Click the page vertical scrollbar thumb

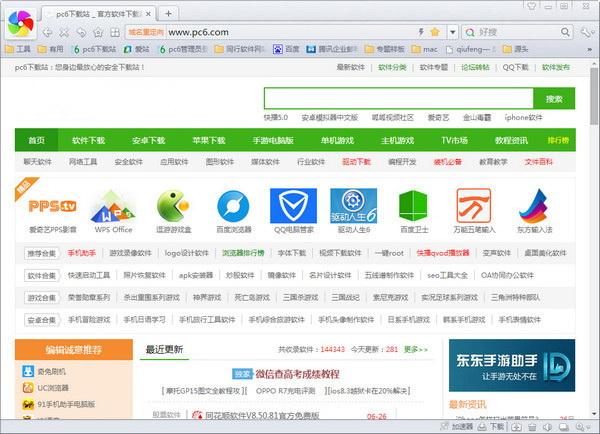[594, 96]
